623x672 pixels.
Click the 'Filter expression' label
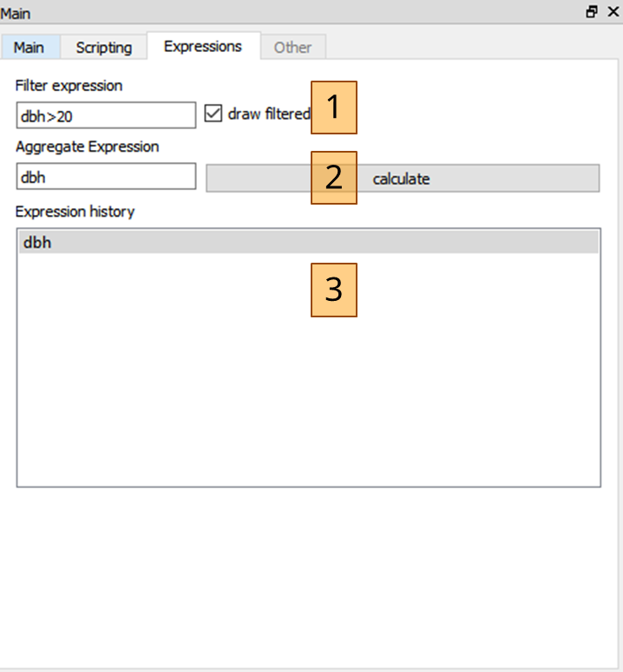pos(69,86)
